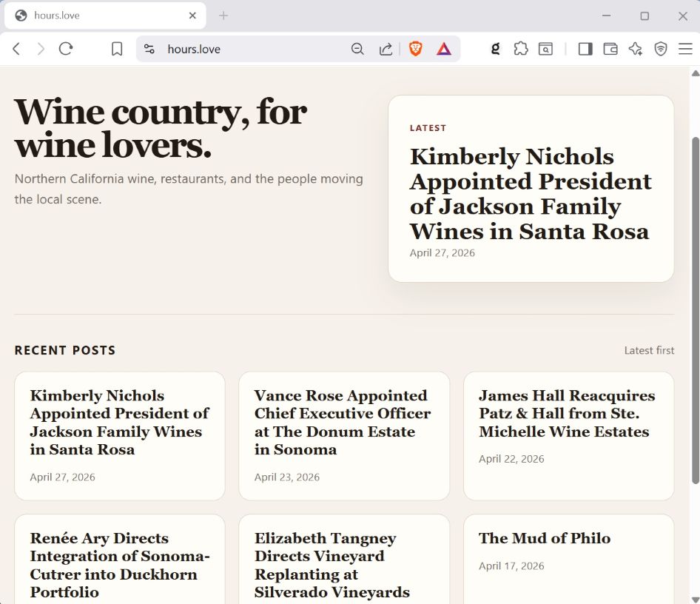Open a new tab with the plus button
Viewport: 700px width, 604px height.
(223, 15)
